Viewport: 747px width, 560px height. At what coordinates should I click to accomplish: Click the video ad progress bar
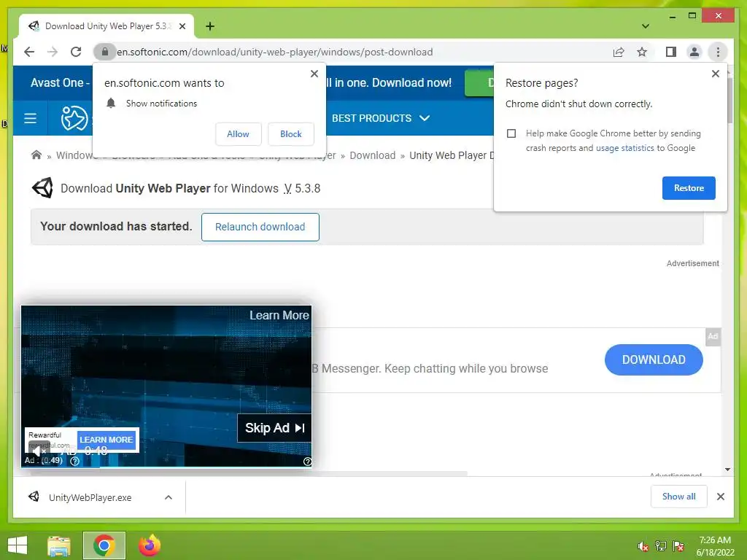pyautogui.click(x=166, y=467)
